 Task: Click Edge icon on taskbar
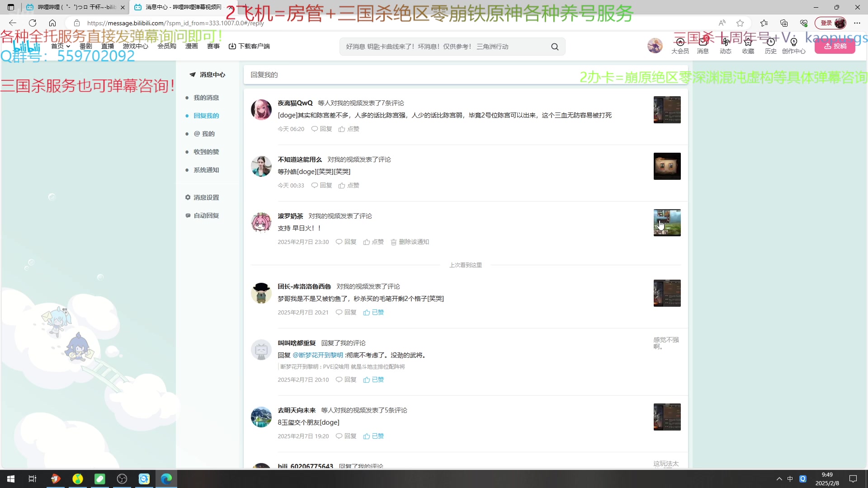click(x=166, y=479)
